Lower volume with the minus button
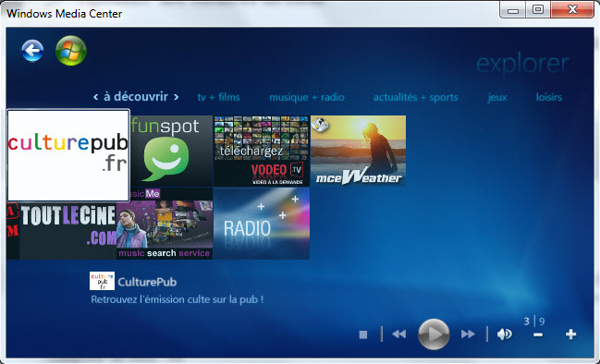The image size is (600, 364). click(538, 335)
